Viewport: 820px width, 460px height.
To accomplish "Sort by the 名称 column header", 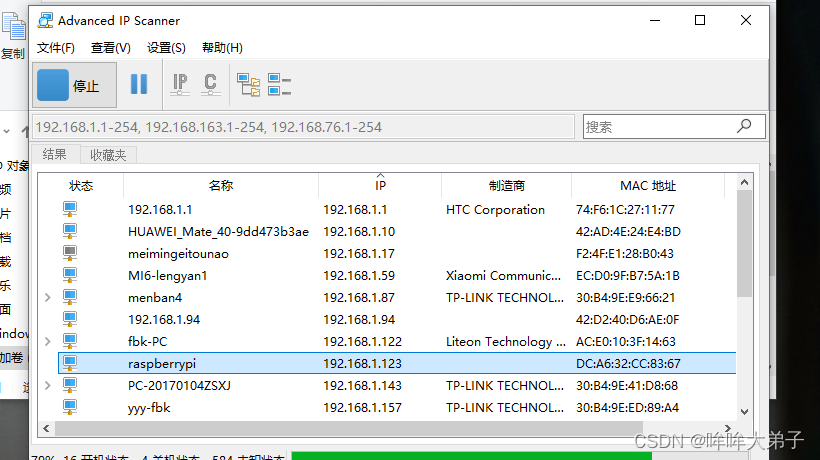I will [221, 186].
